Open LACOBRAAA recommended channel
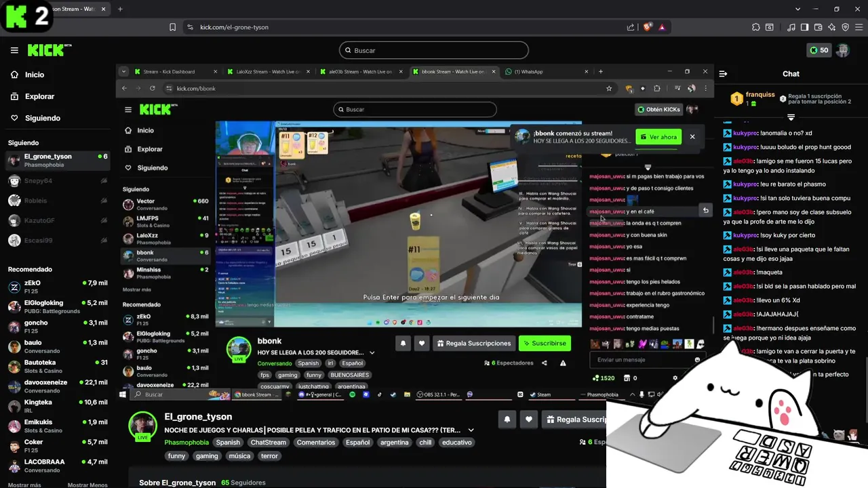 pos(58,466)
